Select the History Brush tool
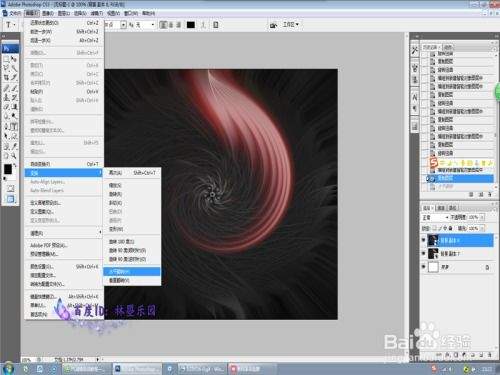Screen dimensions: 500x375 [14, 98]
